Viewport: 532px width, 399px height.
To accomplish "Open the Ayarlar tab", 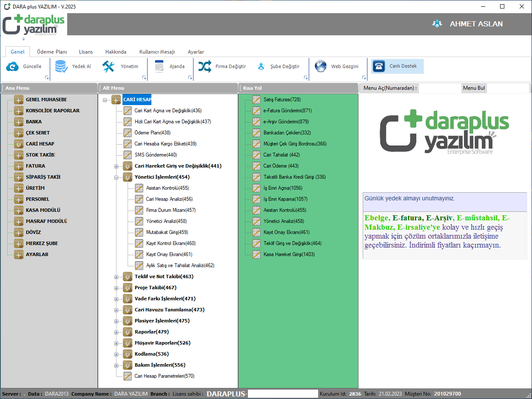I will (196, 52).
